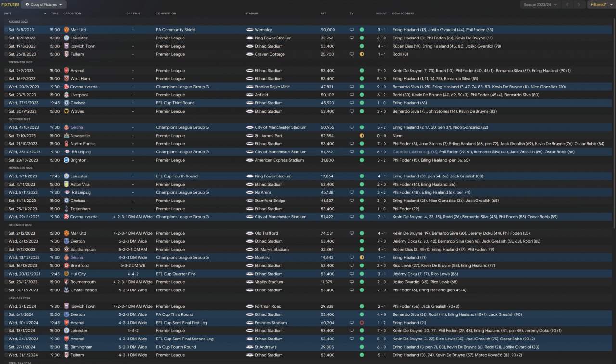
Task: Click the Southampton club badge
Action: (x=66, y=250)
